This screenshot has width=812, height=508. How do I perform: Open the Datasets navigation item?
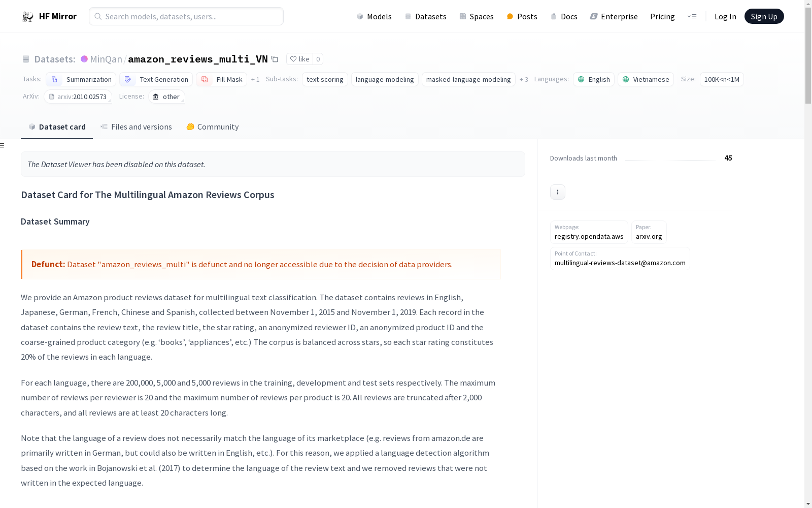click(425, 16)
